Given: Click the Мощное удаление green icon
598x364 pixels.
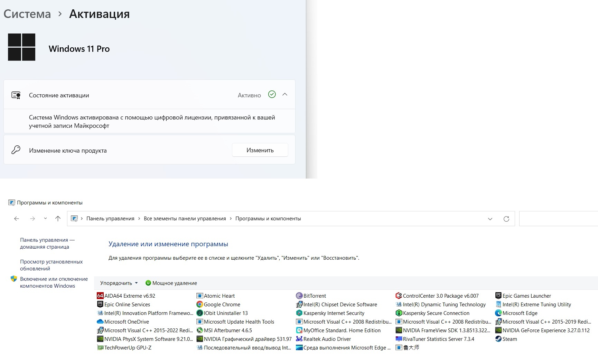Looking at the screenshot, I should pyautogui.click(x=148, y=283).
